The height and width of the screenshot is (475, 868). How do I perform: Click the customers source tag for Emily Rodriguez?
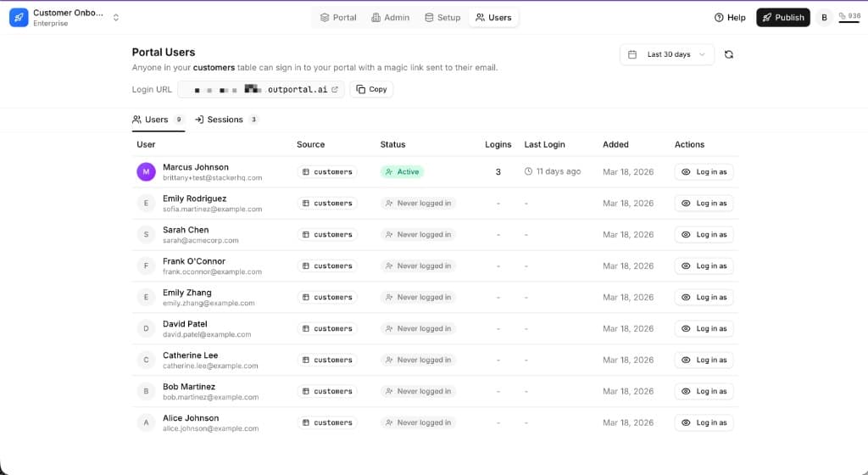pyautogui.click(x=327, y=204)
